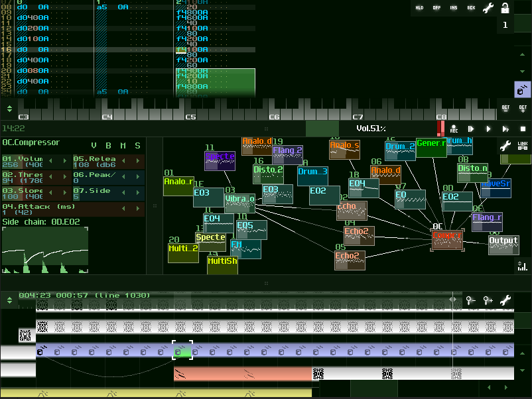Increase 05.Release with its right arrow
Image resolution: width=532 pixels, height=399 pixels.
point(138,161)
